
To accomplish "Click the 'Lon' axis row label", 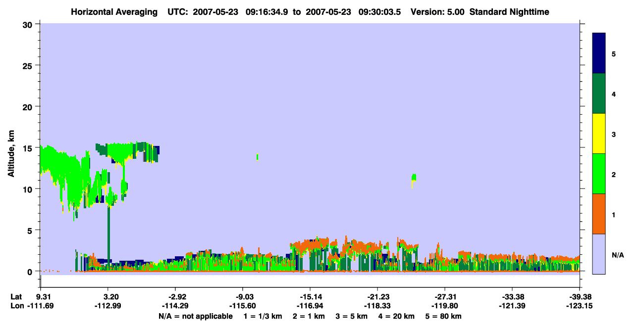I will pyautogui.click(x=16, y=306).
